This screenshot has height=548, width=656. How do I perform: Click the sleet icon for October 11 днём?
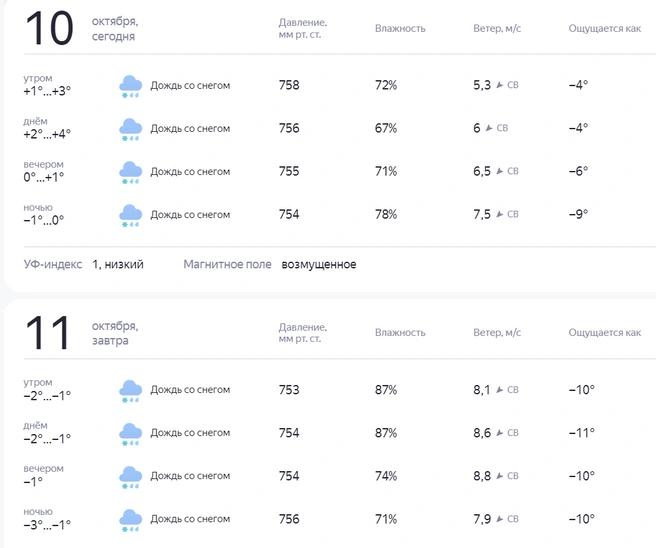(130, 433)
